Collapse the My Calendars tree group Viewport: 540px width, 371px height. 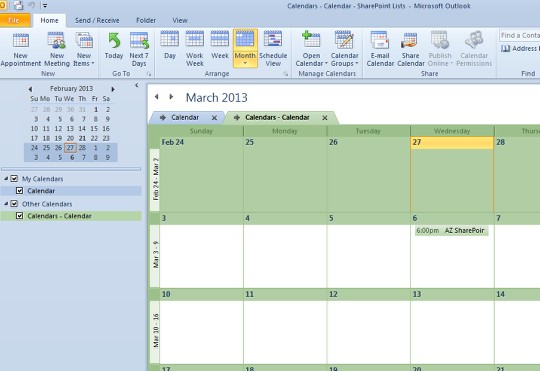pyautogui.click(x=6, y=178)
